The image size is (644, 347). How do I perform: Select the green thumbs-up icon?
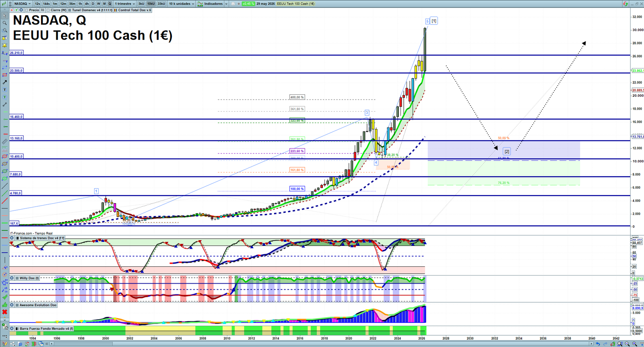[x=4, y=305]
